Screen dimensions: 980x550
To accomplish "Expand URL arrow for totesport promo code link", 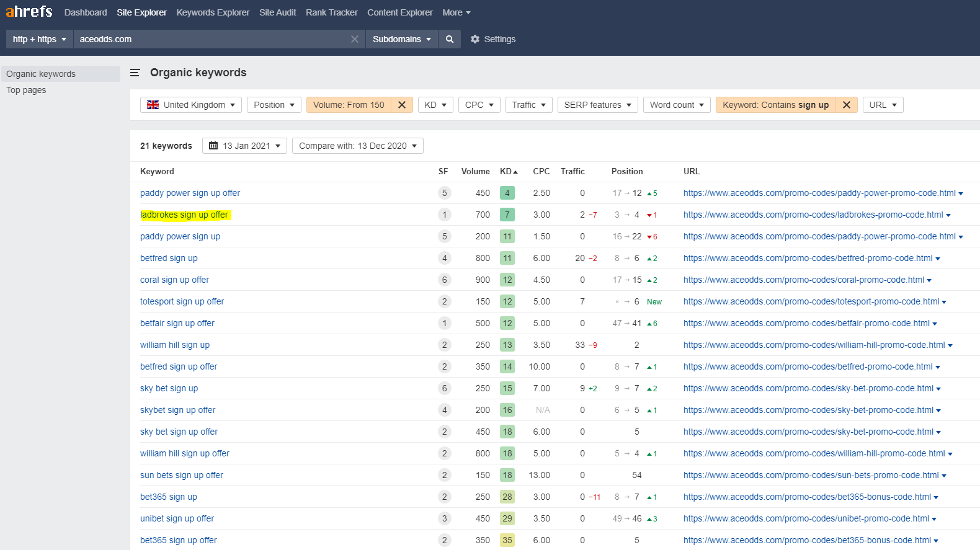I will pyautogui.click(x=944, y=302).
